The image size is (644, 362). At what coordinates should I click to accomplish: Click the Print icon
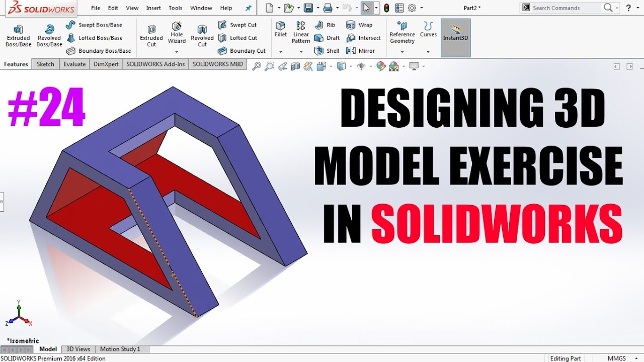point(328,8)
